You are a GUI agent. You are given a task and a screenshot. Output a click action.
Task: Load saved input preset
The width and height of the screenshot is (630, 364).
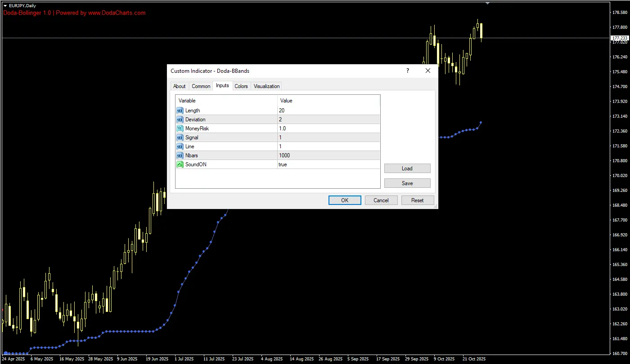tap(407, 169)
